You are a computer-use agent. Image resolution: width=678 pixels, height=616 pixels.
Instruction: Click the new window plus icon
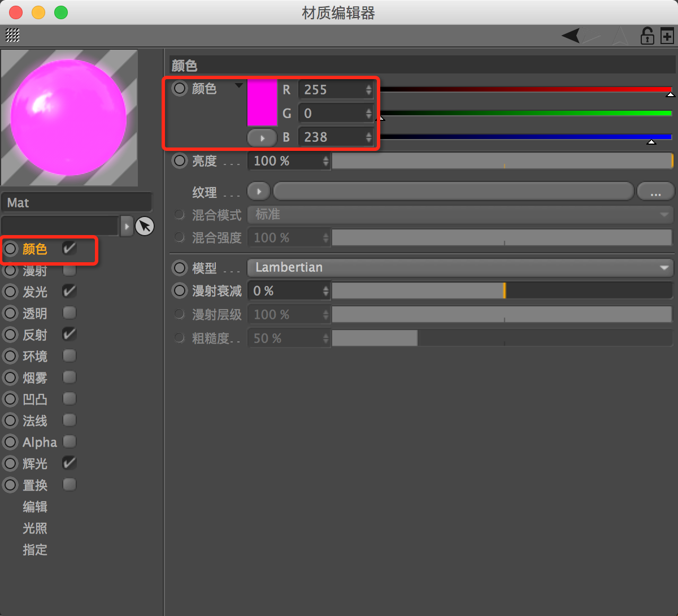(x=667, y=36)
